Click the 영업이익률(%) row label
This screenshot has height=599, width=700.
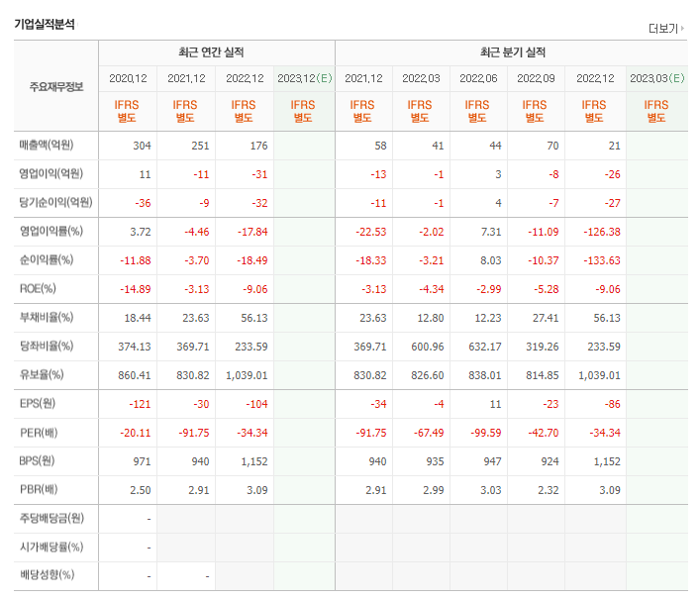[x=50, y=232]
